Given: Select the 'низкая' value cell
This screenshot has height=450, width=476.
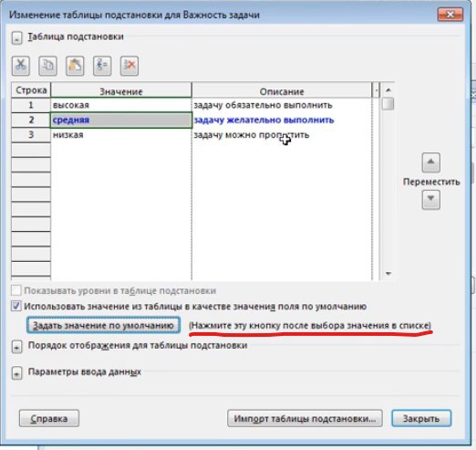Looking at the screenshot, I should pos(121,135).
